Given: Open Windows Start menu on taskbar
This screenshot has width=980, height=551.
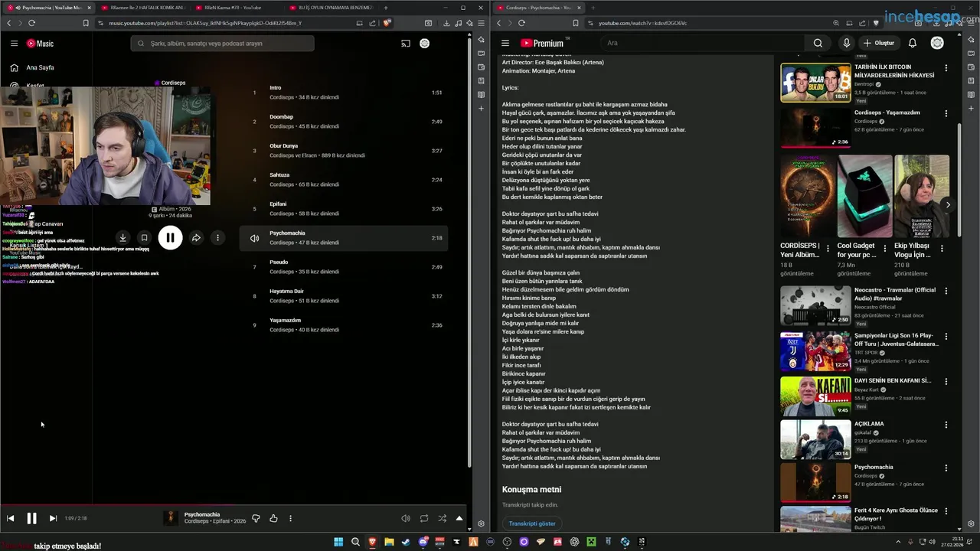Looking at the screenshot, I should (338, 542).
